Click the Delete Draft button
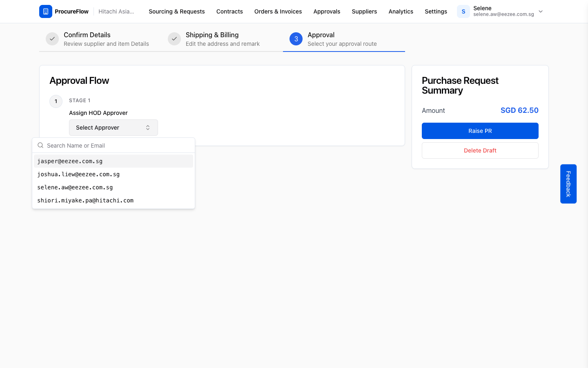Screen dimensions: 588x368 (480, 150)
